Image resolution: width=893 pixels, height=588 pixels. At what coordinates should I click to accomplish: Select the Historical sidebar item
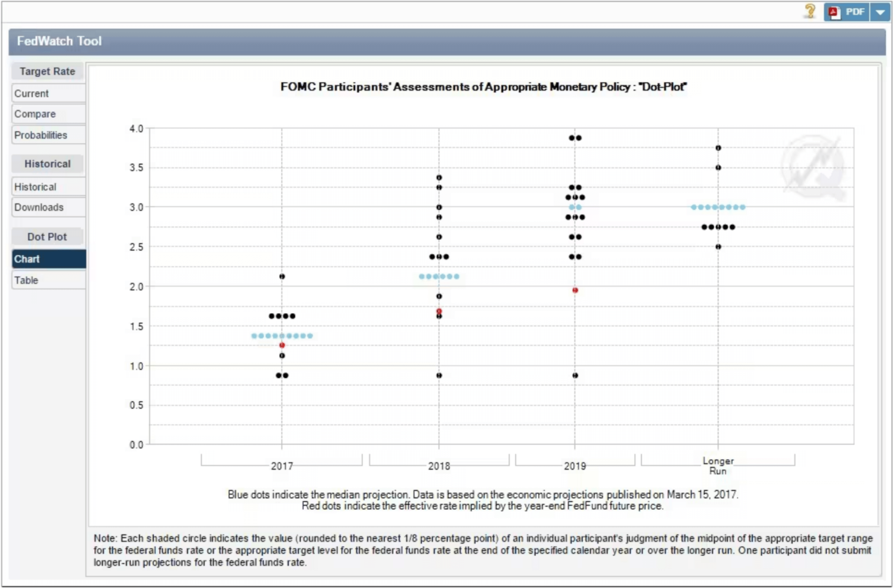[48, 187]
